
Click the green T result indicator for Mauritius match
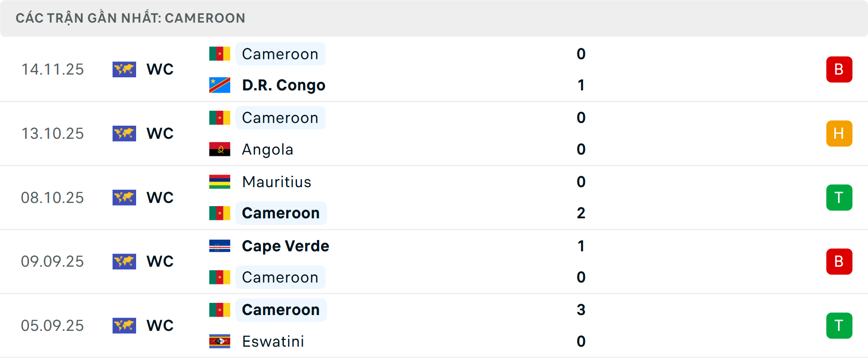point(839,198)
